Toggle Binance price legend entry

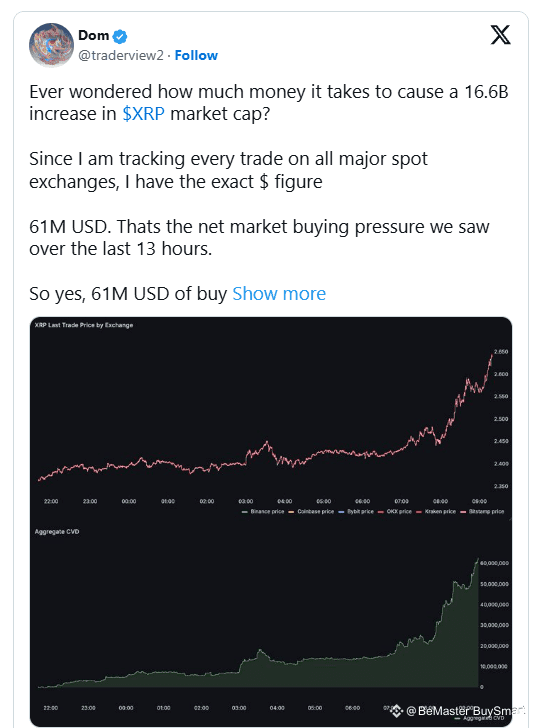pyautogui.click(x=263, y=511)
